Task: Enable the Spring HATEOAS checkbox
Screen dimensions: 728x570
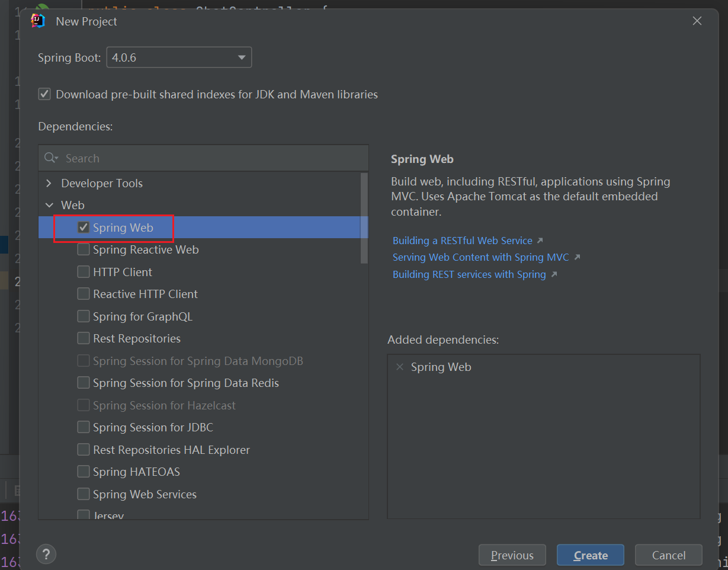Action: coord(84,472)
